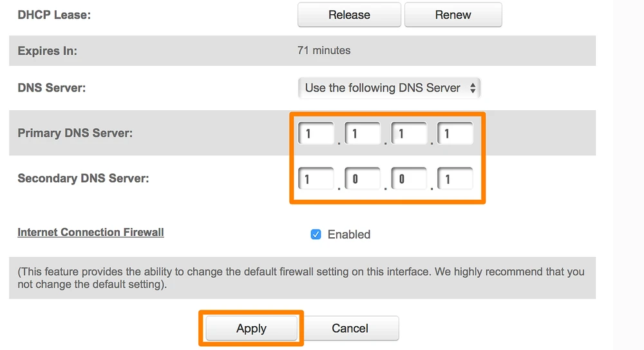
Task: Open the DNS Server dropdown menu
Action: pos(389,88)
